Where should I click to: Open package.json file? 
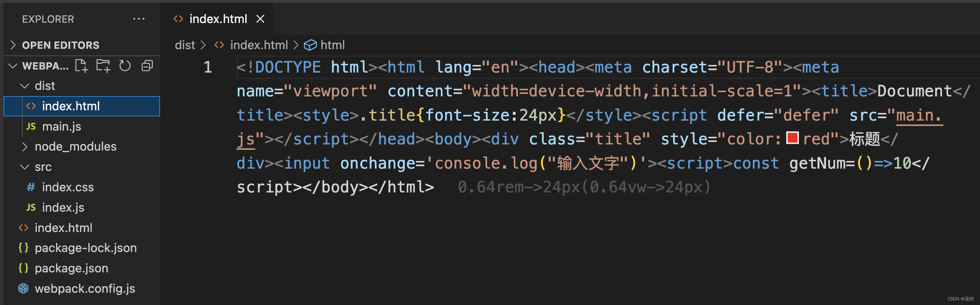tap(82, 268)
